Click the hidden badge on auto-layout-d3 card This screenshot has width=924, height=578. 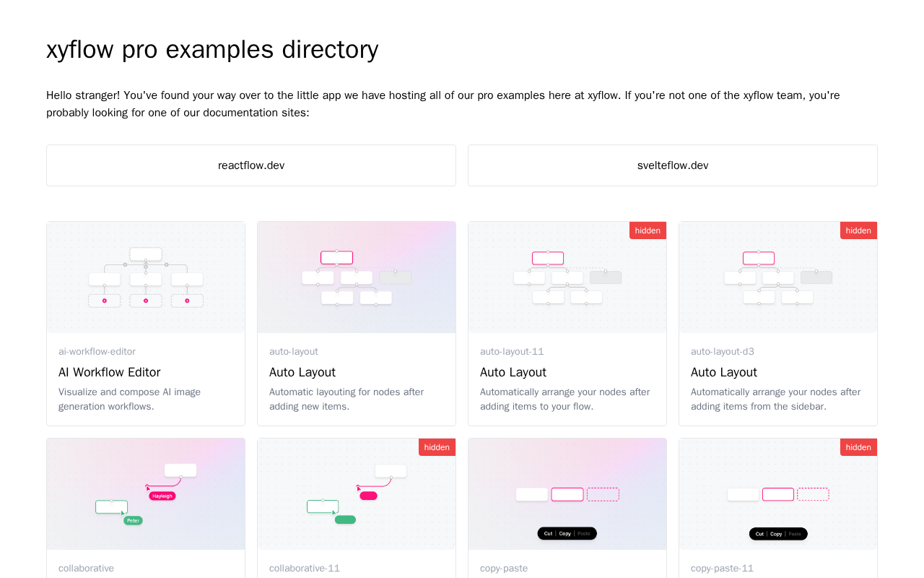858,230
